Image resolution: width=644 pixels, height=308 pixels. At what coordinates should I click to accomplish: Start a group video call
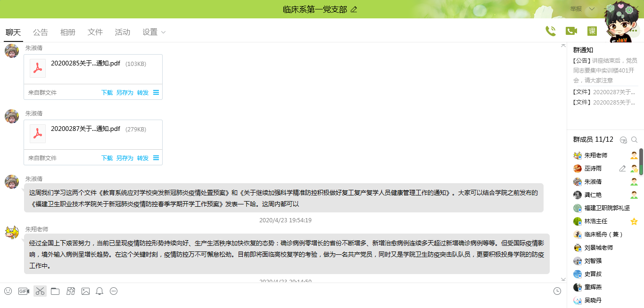click(x=571, y=31)
